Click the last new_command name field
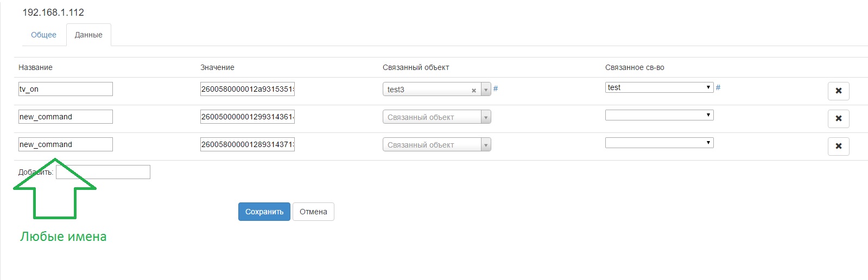This screenshot has height=280, width=868. tap(66, 144)
